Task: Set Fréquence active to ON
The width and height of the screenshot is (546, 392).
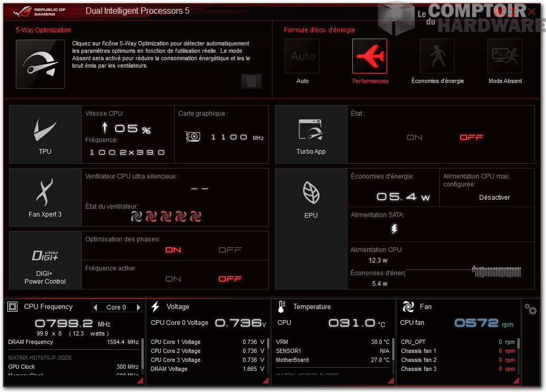Action: coord(173,279)
